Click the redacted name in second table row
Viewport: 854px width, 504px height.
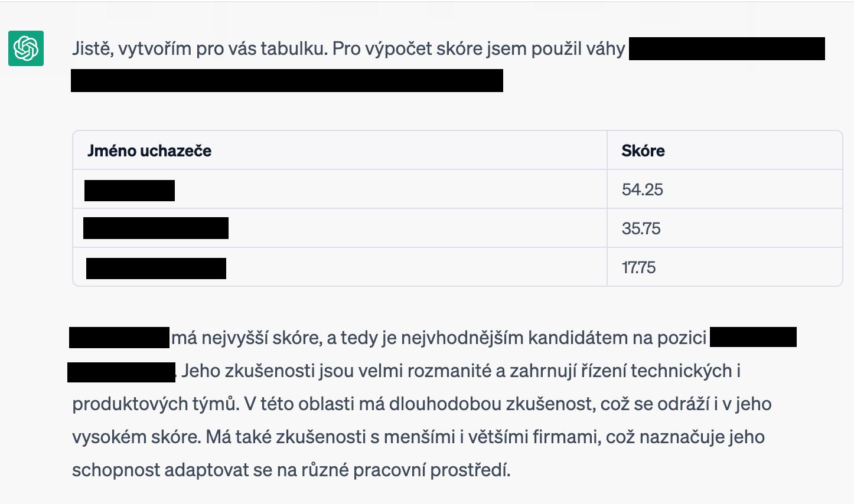pos(156,228)
